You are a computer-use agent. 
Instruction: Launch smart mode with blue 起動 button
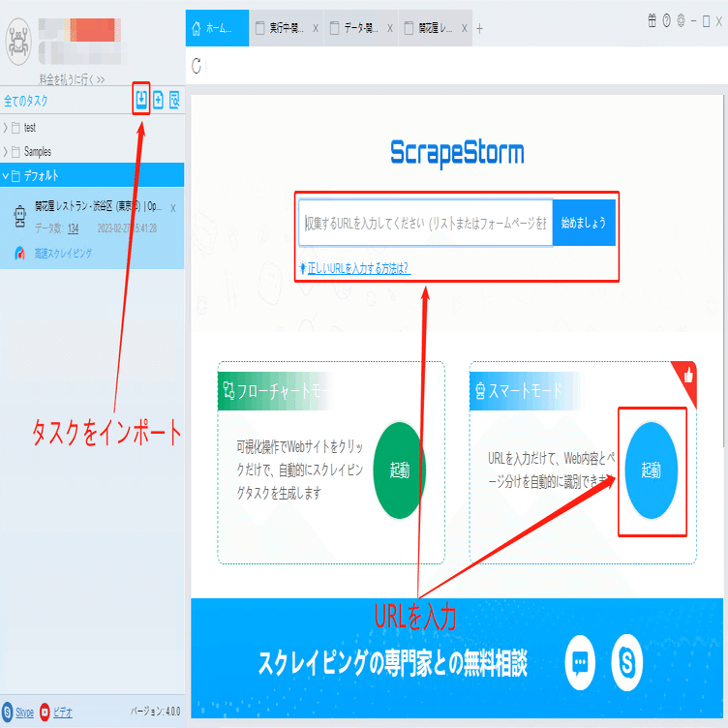651,470
